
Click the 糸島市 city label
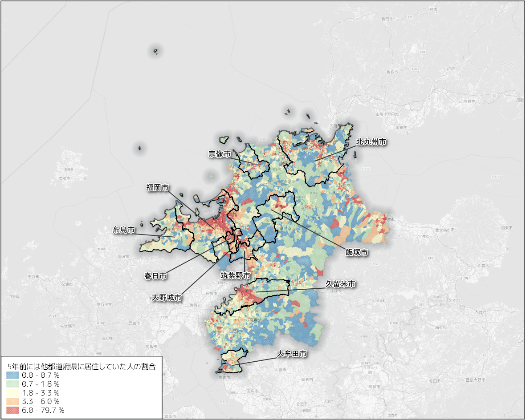(x=124, y=230)
